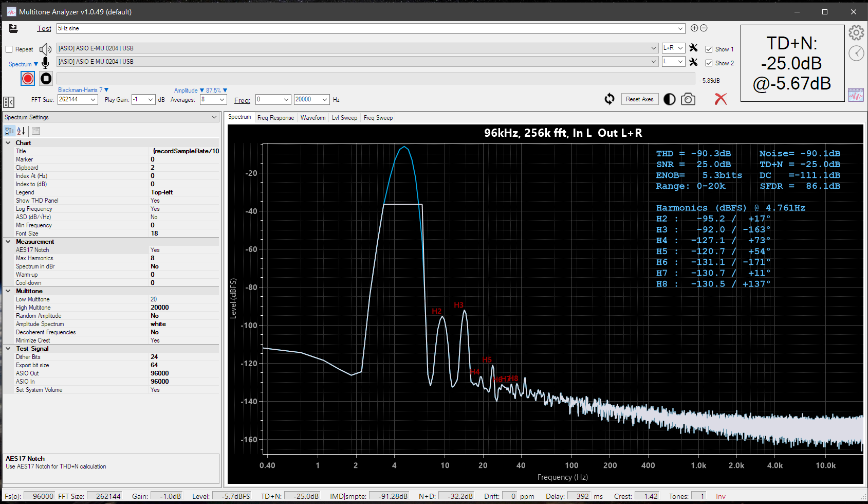Collapse the Chart property category

[x=8, y=143]
